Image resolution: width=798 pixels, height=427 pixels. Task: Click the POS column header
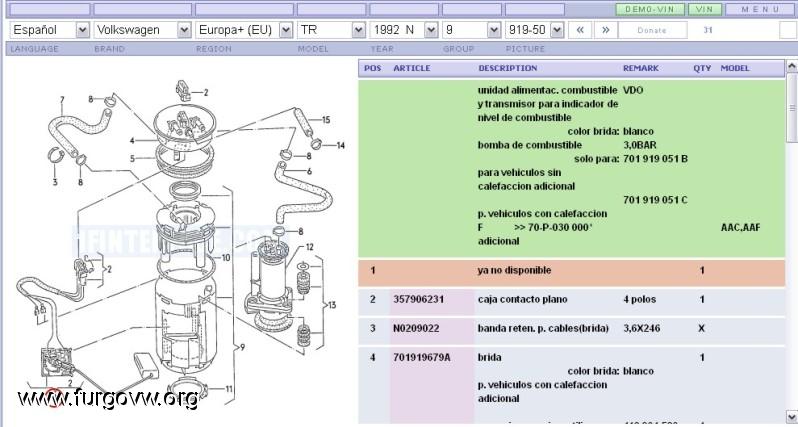[373, 68]
